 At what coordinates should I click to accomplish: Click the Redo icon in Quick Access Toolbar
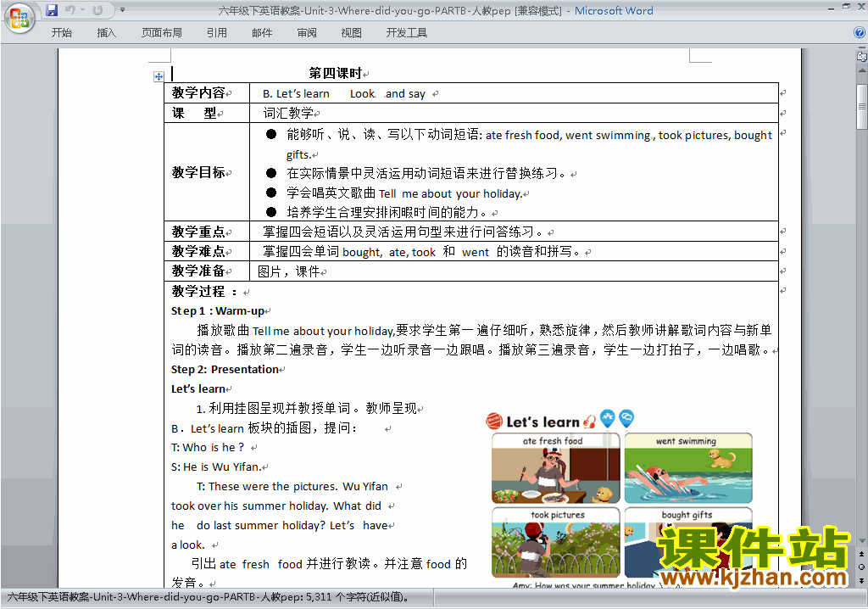pos(97,10)
